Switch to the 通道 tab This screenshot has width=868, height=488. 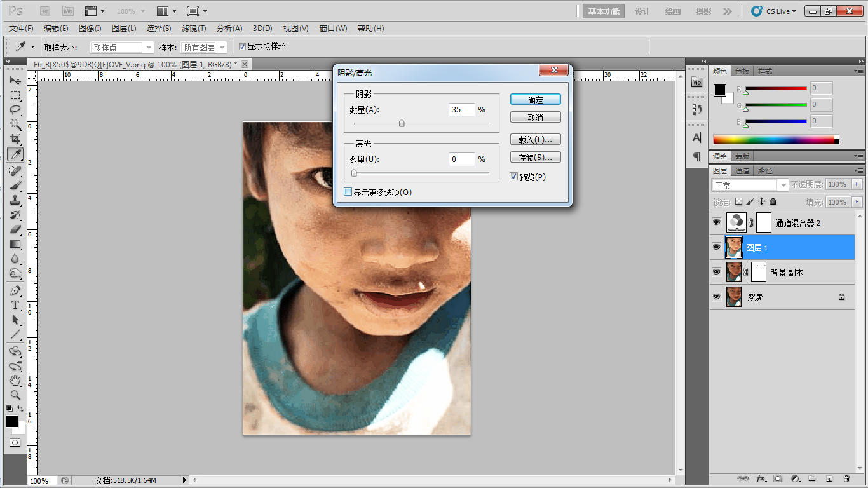pos(742,170)
